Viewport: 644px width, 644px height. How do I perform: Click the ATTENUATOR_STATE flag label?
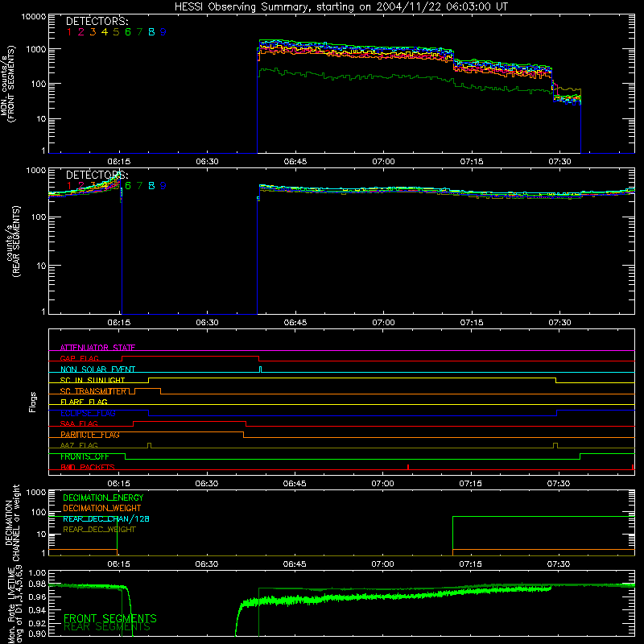(x=97, y=348)
